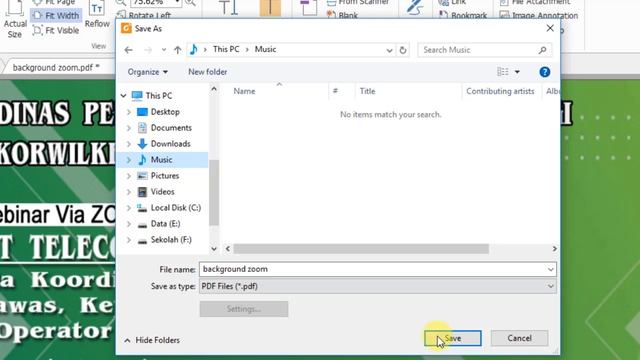
Task: Click Bookmark in the PDF editor ribbon
Action: pyautogui.click(x=463, y=16)
